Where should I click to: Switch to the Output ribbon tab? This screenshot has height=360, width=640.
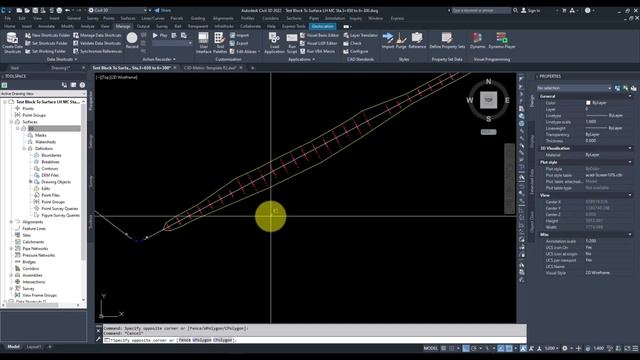(x=143, y=26)
